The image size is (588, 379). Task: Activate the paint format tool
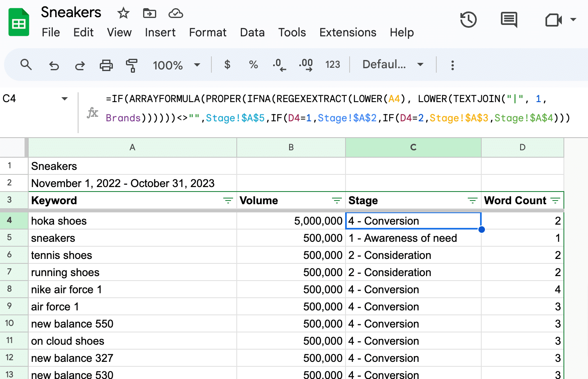(132, 65)
